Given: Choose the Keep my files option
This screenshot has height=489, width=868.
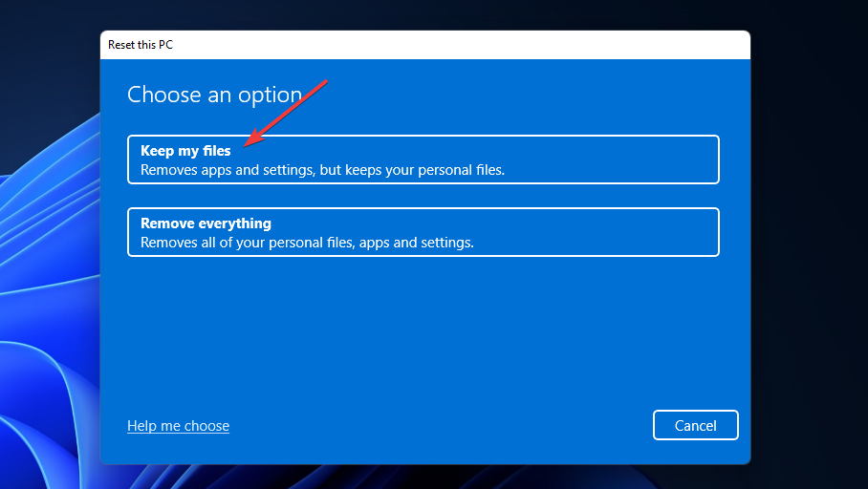Looking at the screenshot, I should point(423,159).
